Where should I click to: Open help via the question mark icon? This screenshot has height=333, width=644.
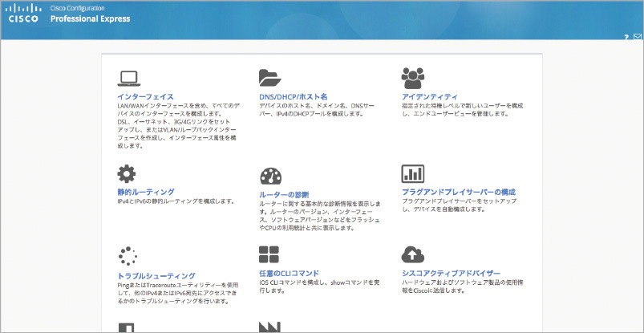626,37
